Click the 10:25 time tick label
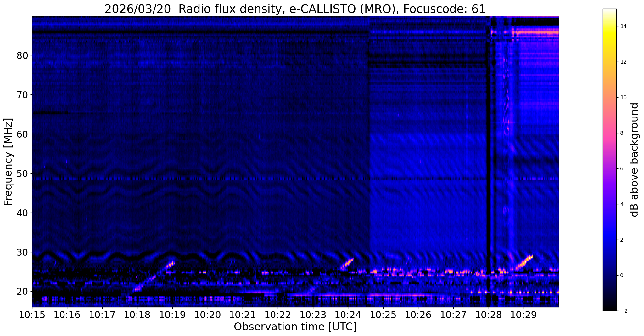 383,315
